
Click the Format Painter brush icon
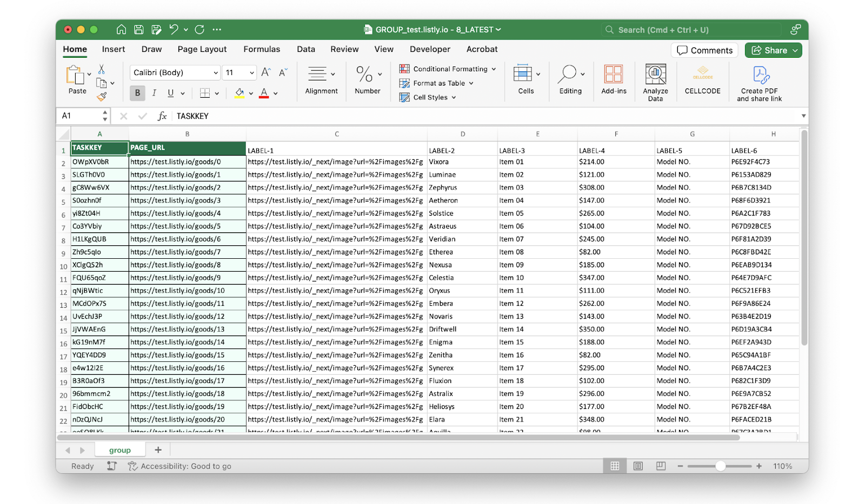[x=102, y=97]
